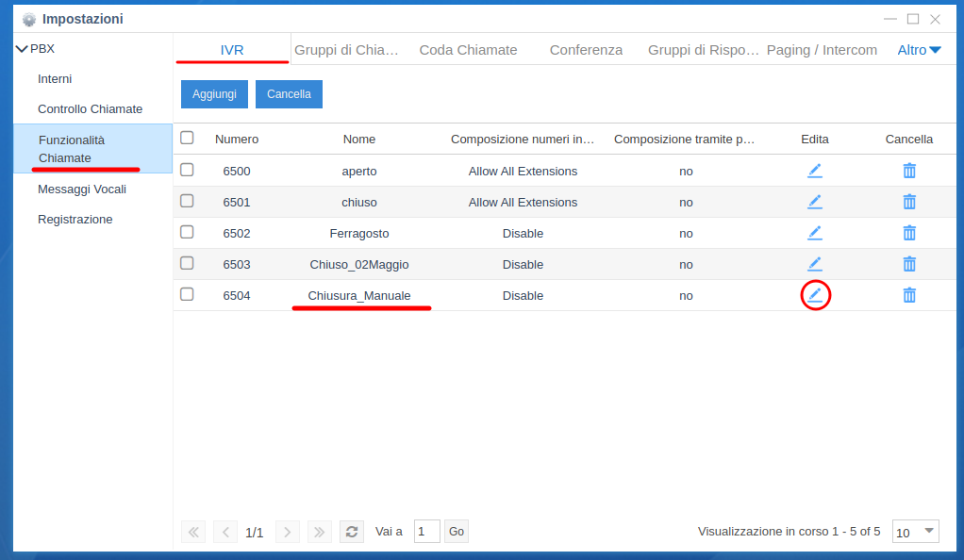Sort by the Numero column header
The image size is (964, 560).
pyautogui.click(x=237, y=140)
